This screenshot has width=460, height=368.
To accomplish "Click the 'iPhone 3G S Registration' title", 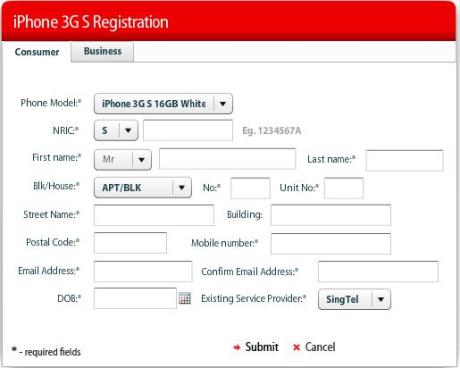I will pos(91,22).
